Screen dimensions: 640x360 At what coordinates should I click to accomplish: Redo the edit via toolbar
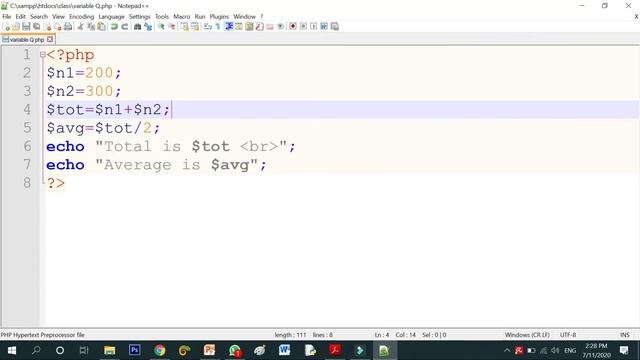(124, 27)
